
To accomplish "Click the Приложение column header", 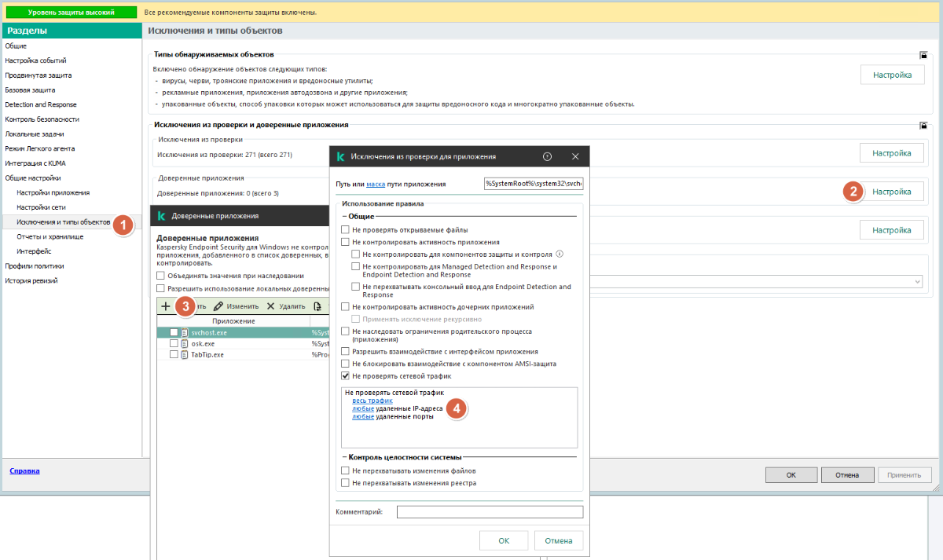I will pos(233,321).
